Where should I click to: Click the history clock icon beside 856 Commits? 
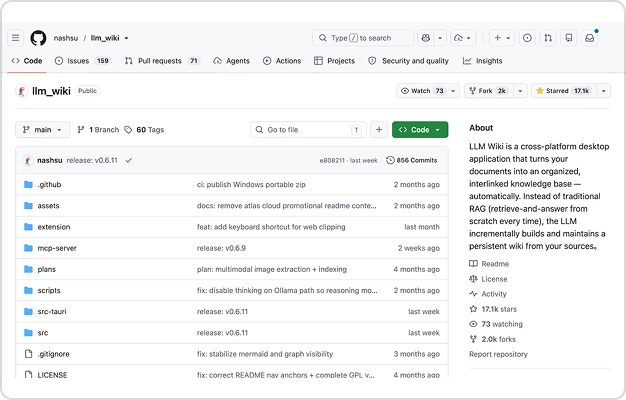coord(390,160)
